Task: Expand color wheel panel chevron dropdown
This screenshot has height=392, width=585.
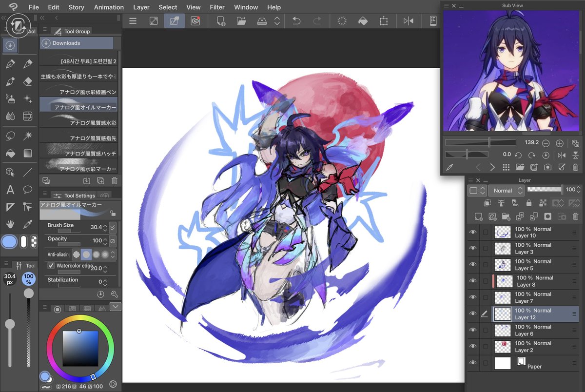Action: 116,307
